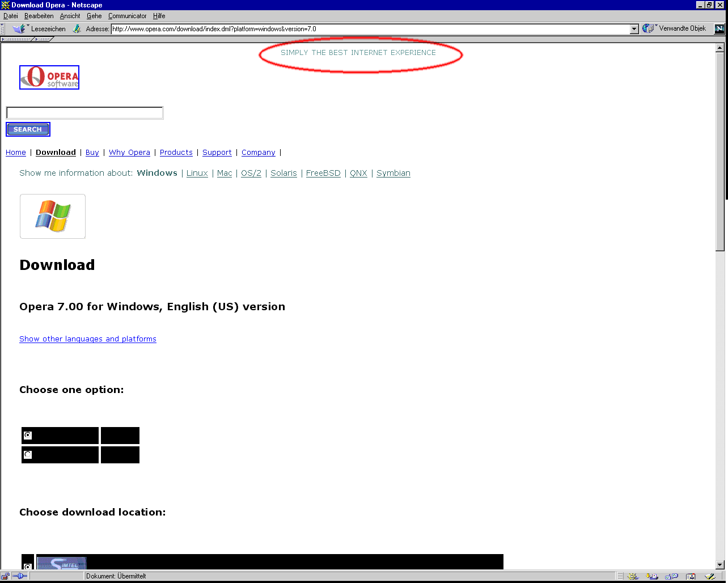
Task: Expand the address bar URL dropdown
Action: tap(634, 29)
